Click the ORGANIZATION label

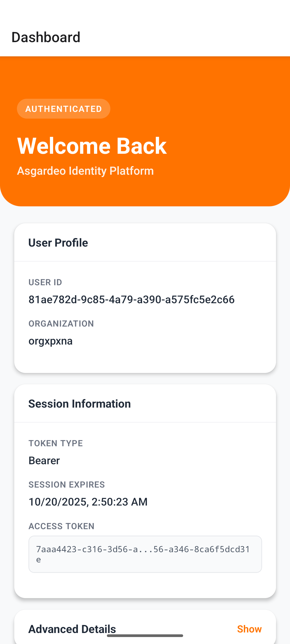[61, 323]
